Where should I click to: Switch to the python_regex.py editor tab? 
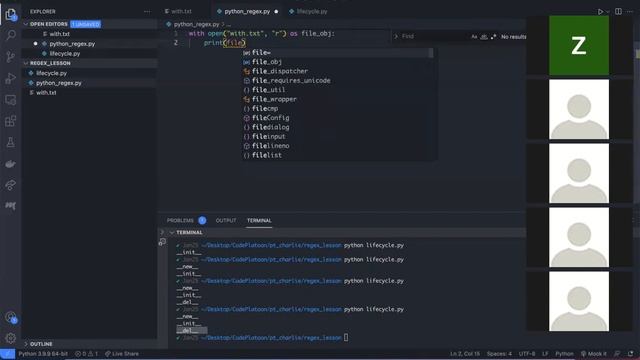(x=247, y=11)
